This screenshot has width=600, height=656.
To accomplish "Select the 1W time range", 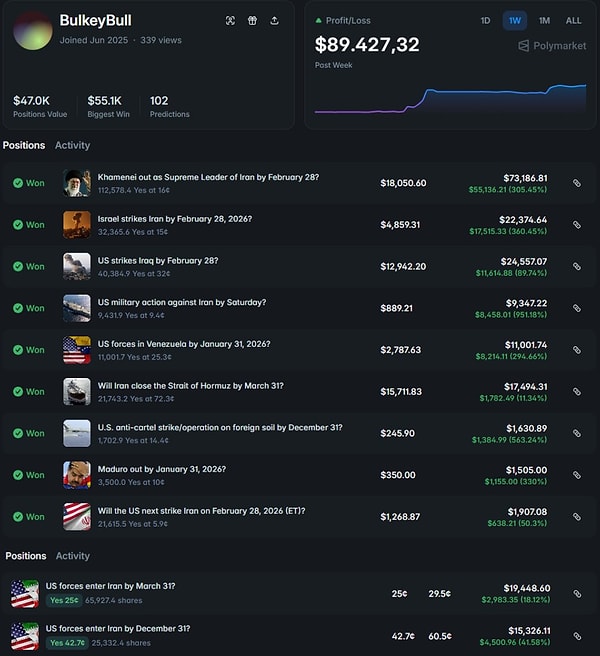I will pyautogui.click(x=514, y=21).
